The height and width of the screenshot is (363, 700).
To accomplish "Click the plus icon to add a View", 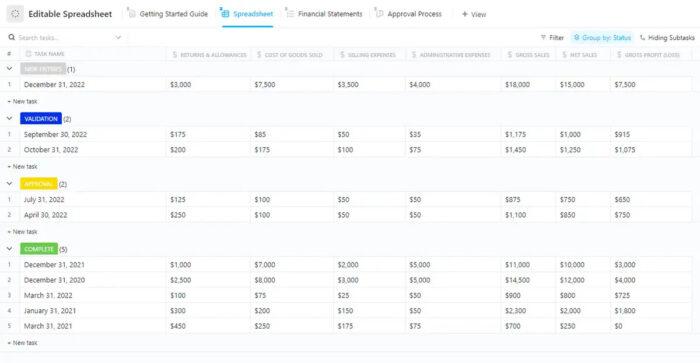I will click(x=465, y=14).
